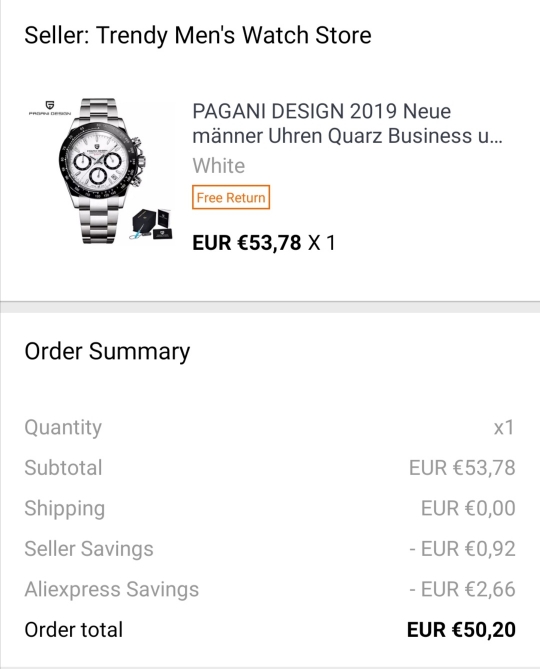Tap the Order Summary heading
540x669 pixels.
[x=107, y=352]
